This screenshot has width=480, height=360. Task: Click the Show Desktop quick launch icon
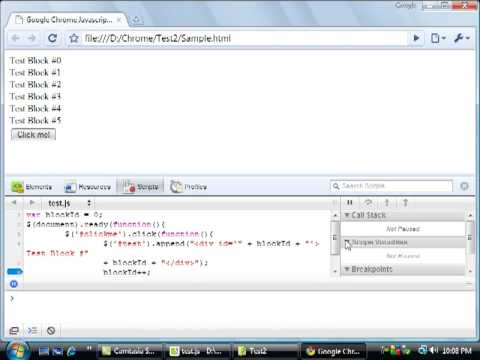click(x=43, y=351)
